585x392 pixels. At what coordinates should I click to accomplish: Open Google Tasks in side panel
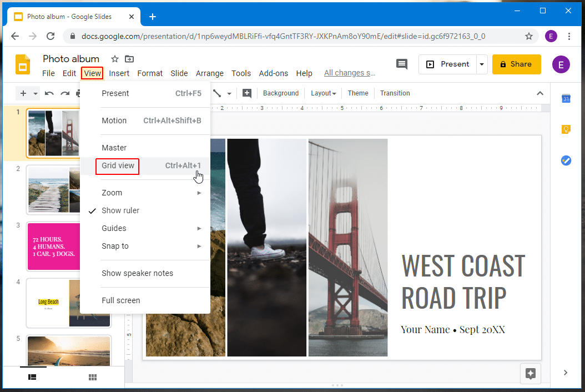[566, 160]
